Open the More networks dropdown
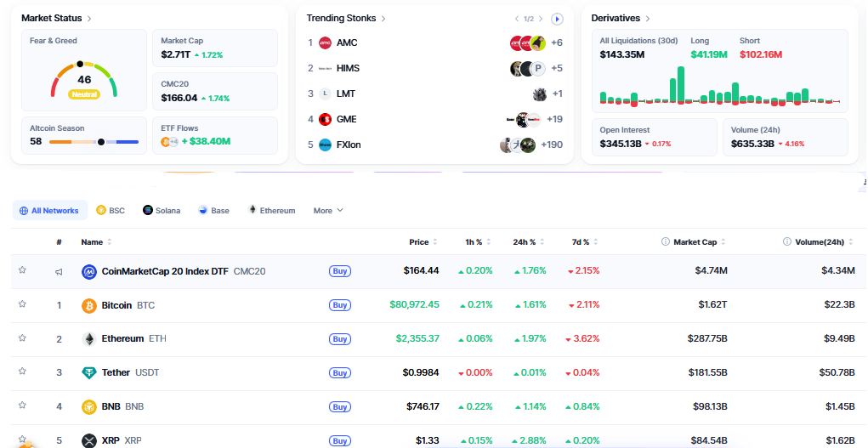 coord(328,211)
